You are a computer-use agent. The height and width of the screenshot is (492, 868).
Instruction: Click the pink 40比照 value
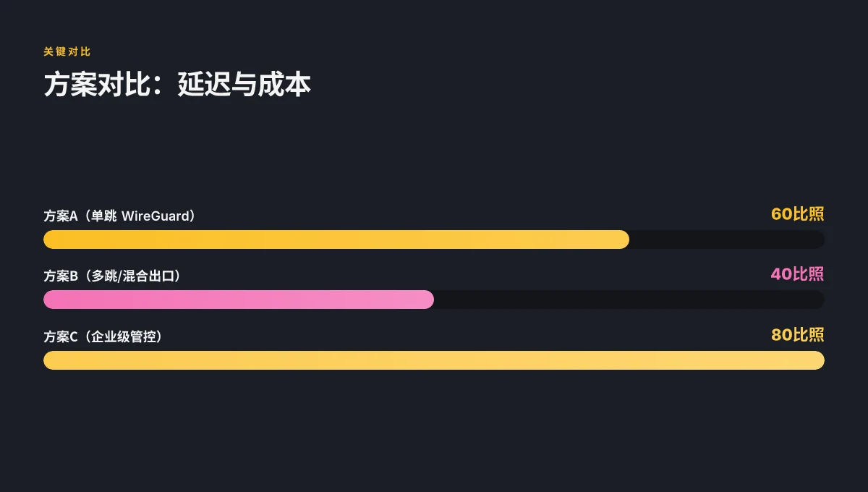tap(797, 274)
